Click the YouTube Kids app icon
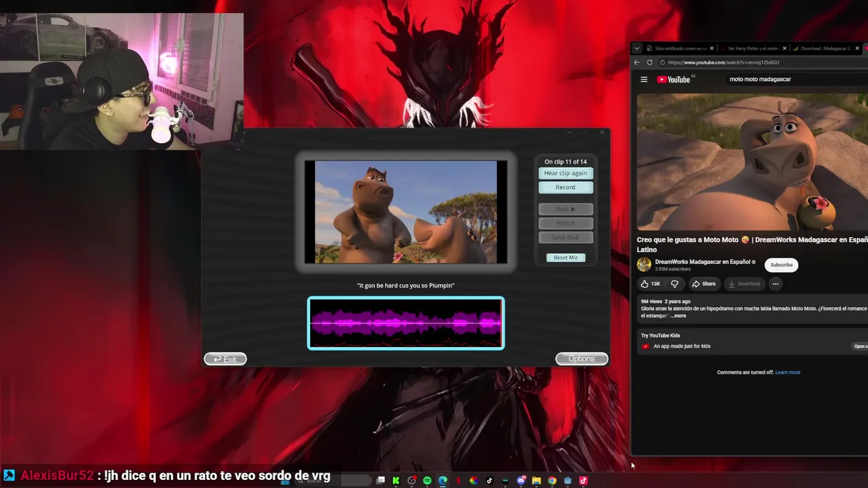Viewport: 868px width, 488px height. [x=645, y=346]
